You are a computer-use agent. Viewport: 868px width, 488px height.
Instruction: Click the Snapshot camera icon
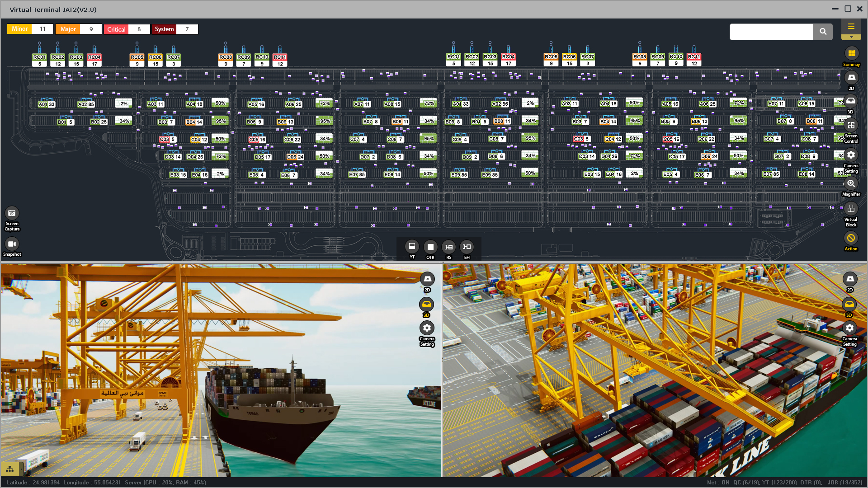point(12,244)
